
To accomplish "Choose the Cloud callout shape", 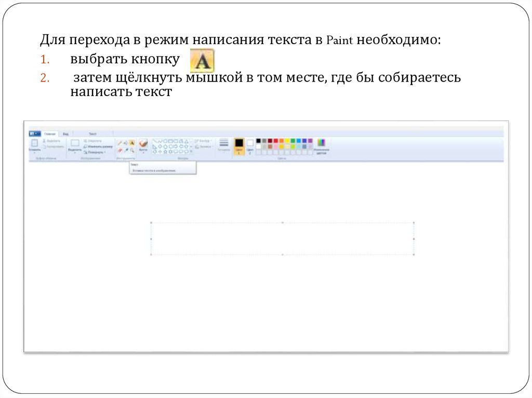I will click(x=186, y=152).
